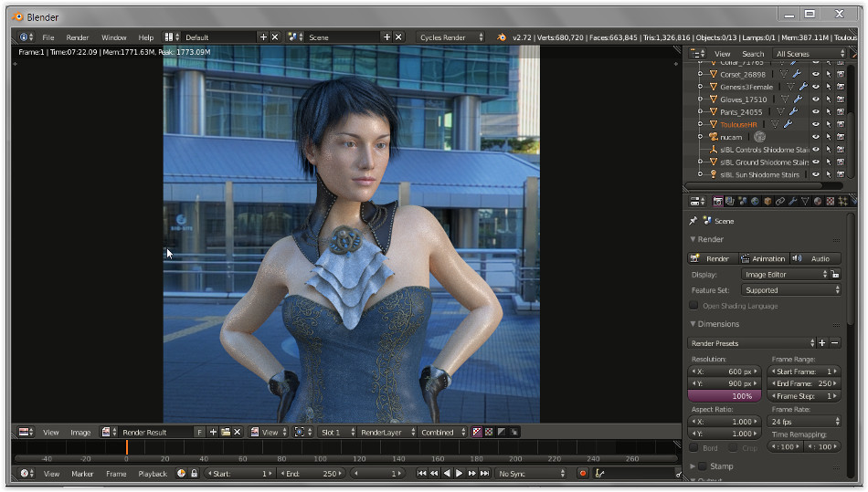Open the Feature Set dropdown
The height and width of the screenshot is (492, 868).
click(x=791, y=290)
